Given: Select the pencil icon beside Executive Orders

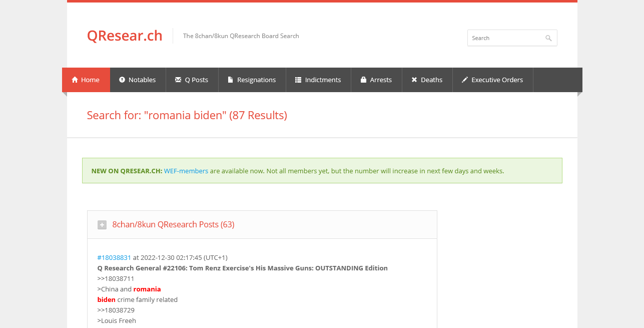Looking at the screenshot, I should (x=465, y=80).
